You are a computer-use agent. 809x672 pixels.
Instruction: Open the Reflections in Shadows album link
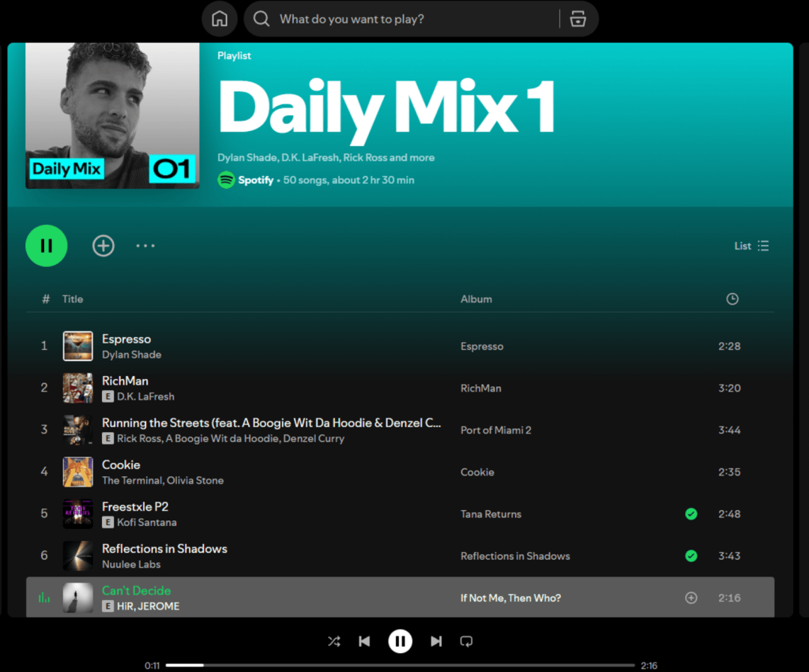515,556
